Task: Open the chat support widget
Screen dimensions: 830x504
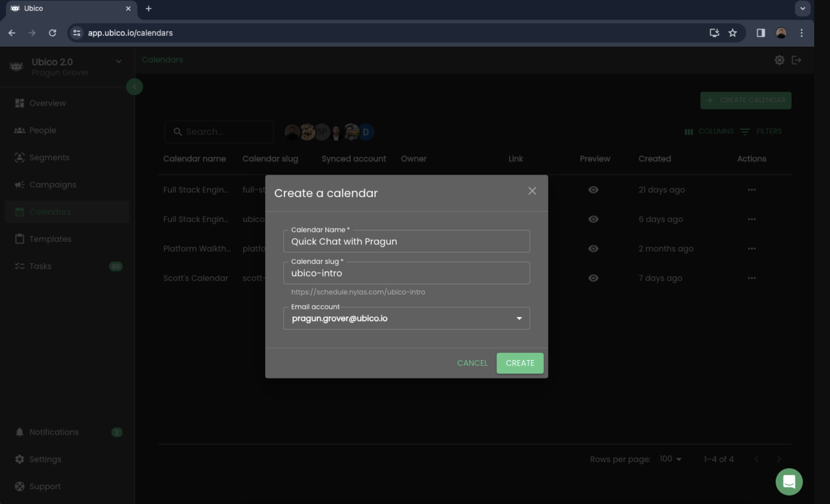Action: pyautogui.click(x=789, y=481)
